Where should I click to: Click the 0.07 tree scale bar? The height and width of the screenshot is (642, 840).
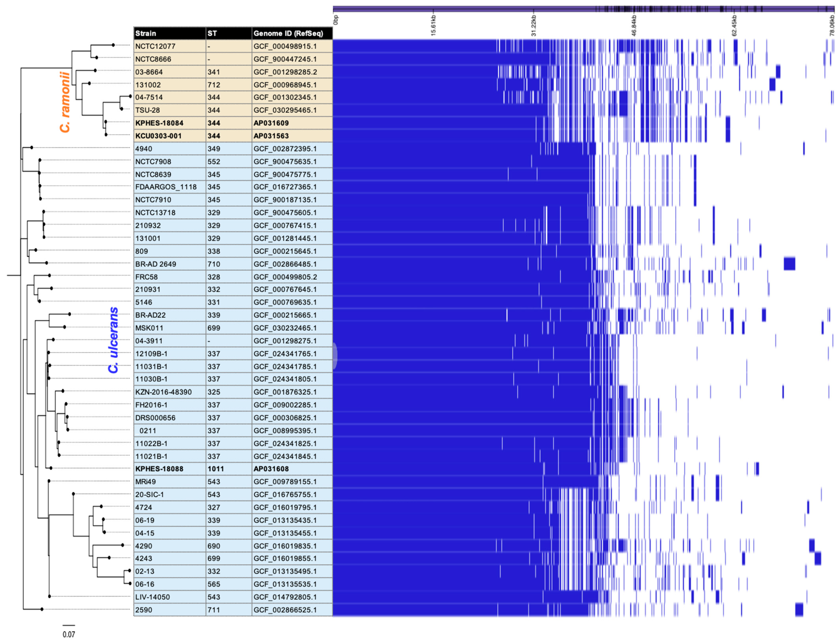(69, 626)
